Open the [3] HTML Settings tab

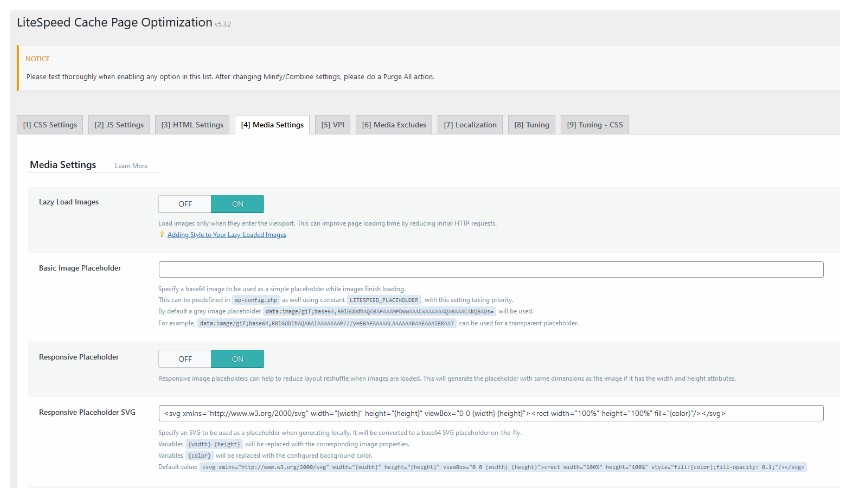(x=192, y=125)
